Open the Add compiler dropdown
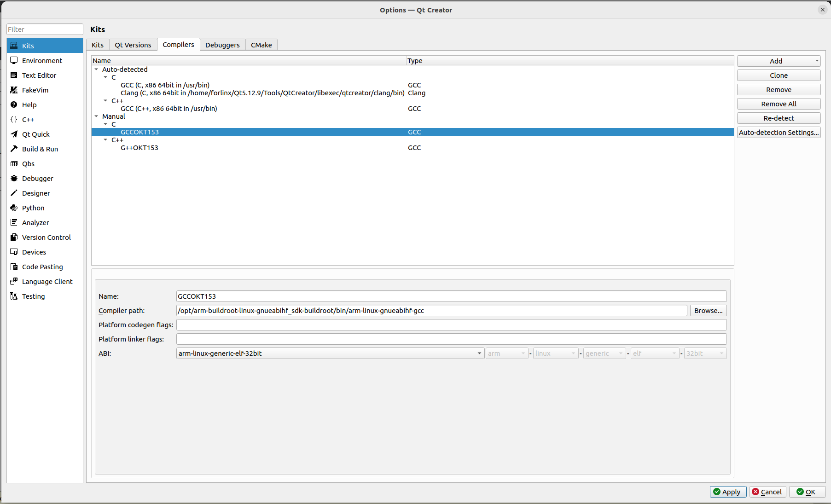 coord(779,61)
